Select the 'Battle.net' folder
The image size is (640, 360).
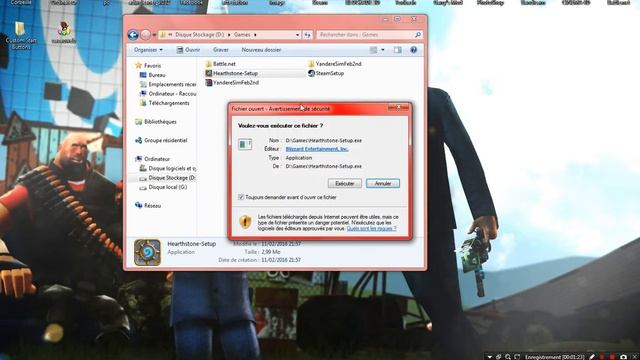tap(224, 64)
